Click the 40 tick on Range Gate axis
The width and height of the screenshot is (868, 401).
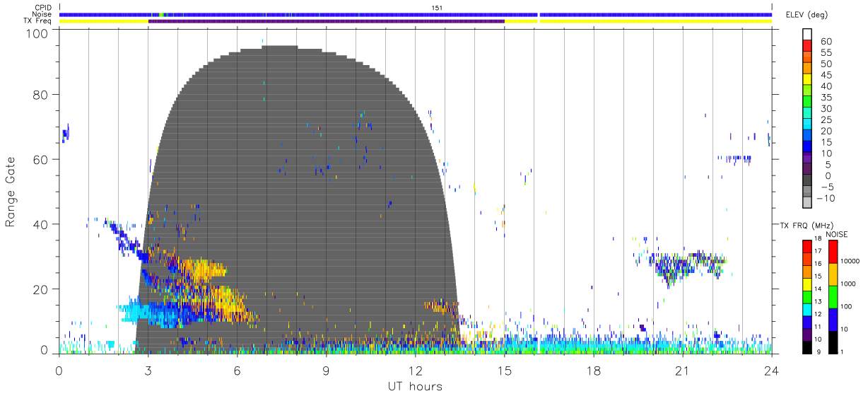(41, 224)
